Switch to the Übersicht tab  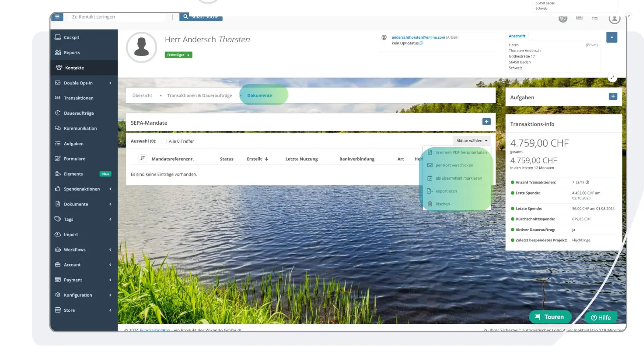coord(142,96)
